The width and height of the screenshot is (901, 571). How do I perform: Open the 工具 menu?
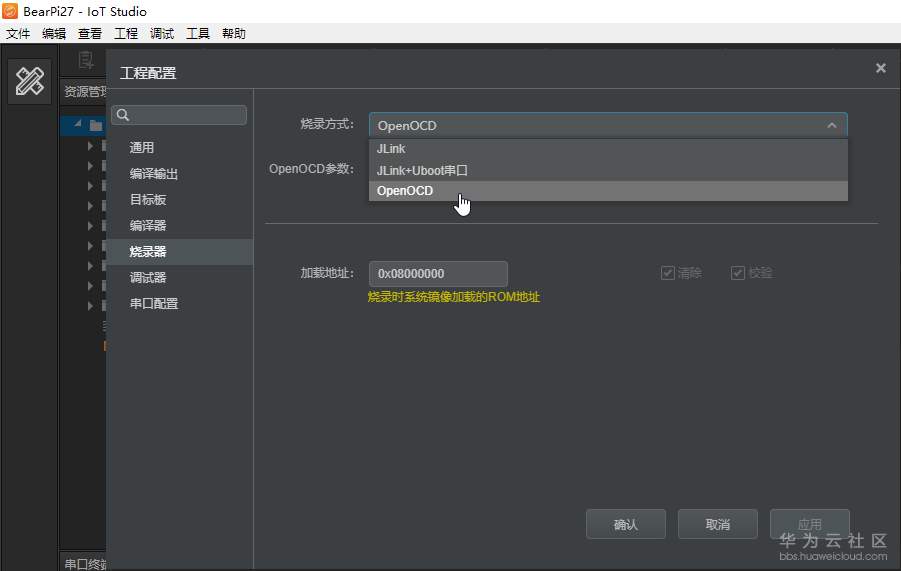click(x=198, y=34)
